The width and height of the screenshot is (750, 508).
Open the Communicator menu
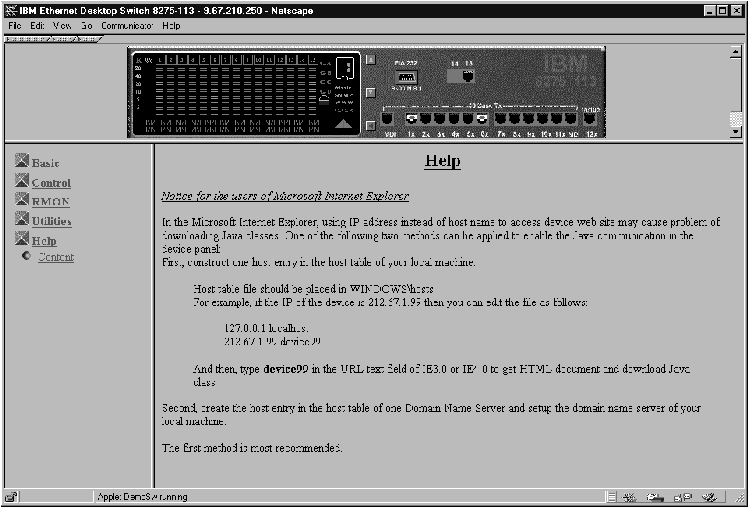127,24
